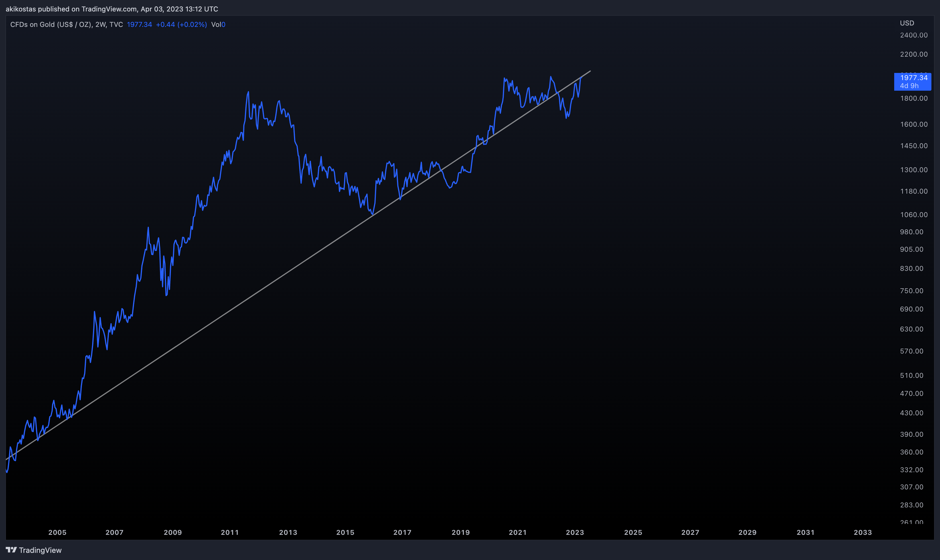940x560 pixels.
Task: Click the 1180.00 price axis label
Action: [x=914, y=191]
